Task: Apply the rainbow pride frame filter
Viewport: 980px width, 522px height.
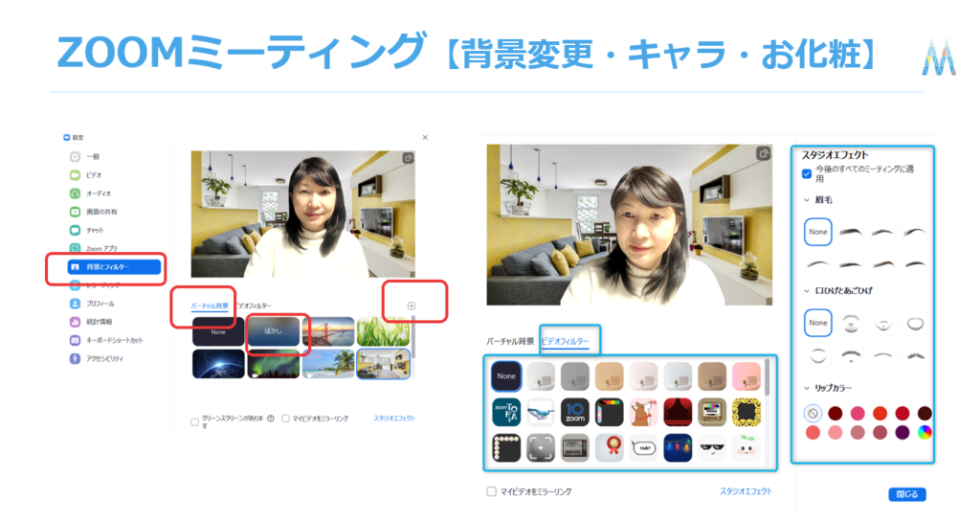Action: pos(610,413)
